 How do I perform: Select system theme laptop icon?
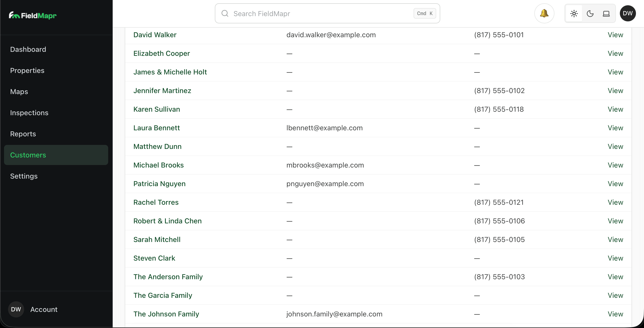(606, 14)
